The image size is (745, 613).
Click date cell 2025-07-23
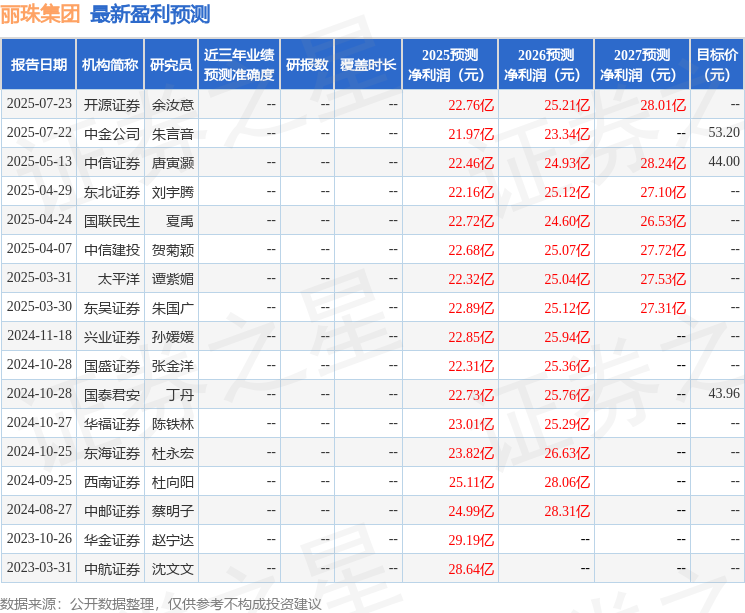pyautogui.click(x=39, y=104)
